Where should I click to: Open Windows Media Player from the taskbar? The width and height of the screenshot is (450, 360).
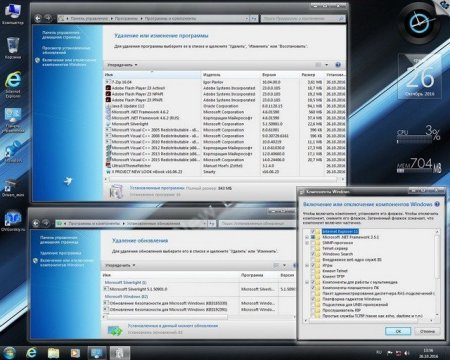[x=75, y=353]
